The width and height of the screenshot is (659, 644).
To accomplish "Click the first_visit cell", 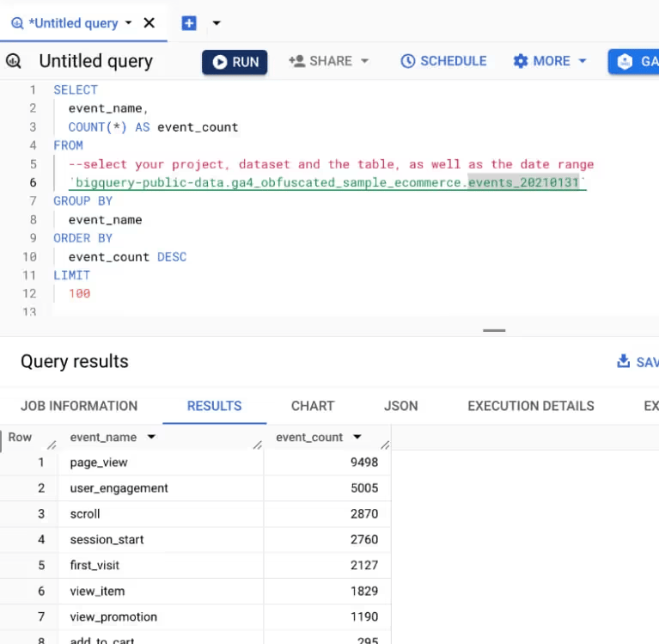I will (162, 566).
